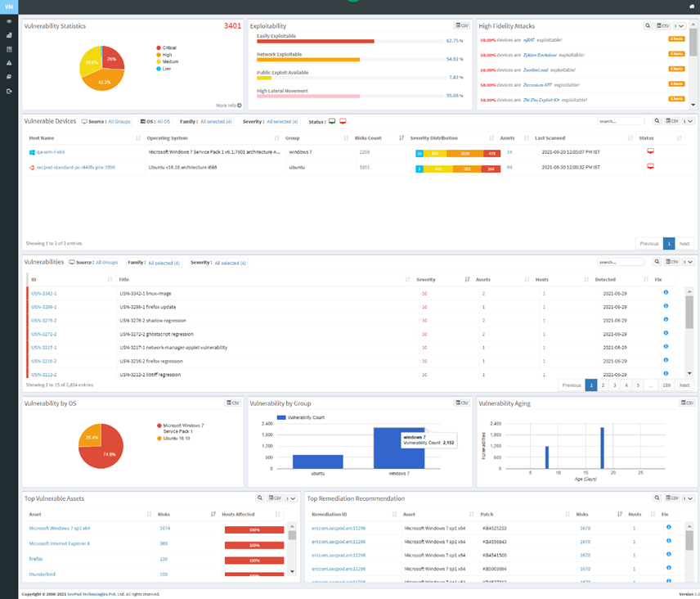The image size is (700, 599).
Task: Toggle Ubuntu 16.10 legend in OS chart
Action: (173, 439)
